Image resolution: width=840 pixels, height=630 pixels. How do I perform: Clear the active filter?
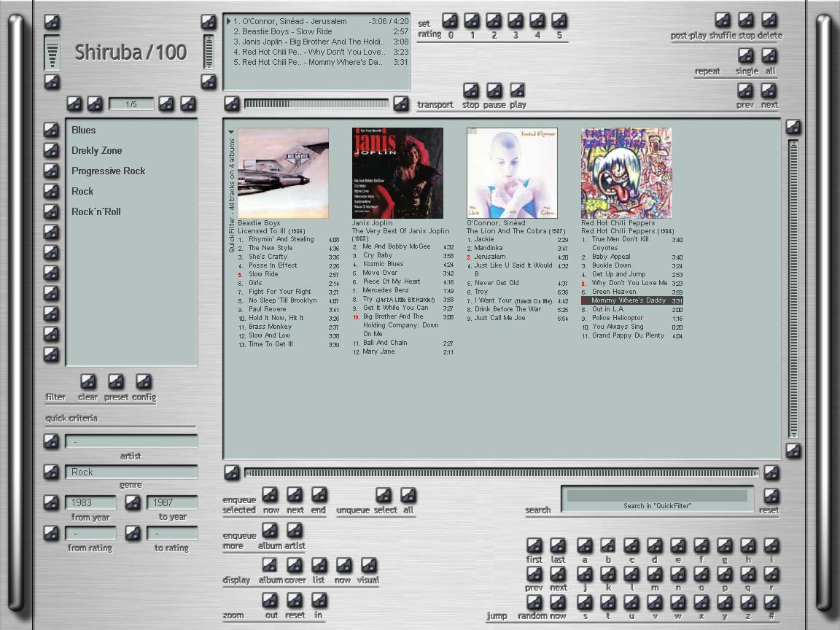click(x=87, y=382)
